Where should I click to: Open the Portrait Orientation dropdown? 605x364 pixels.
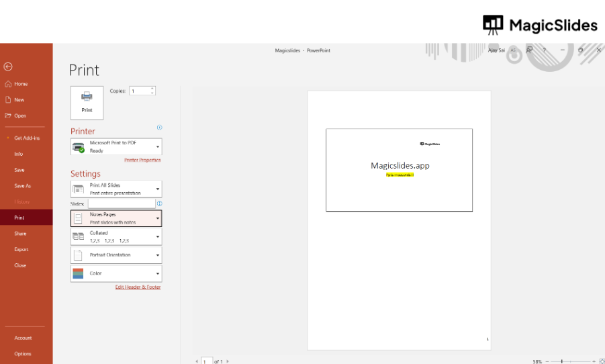(x=116, y=255)
